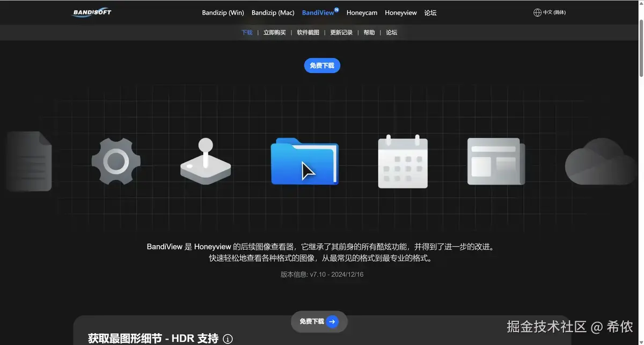Click the floating 免费下载 button at bottom
The width and height of the screenshot is (644, 345).
[x=319, y=321]
